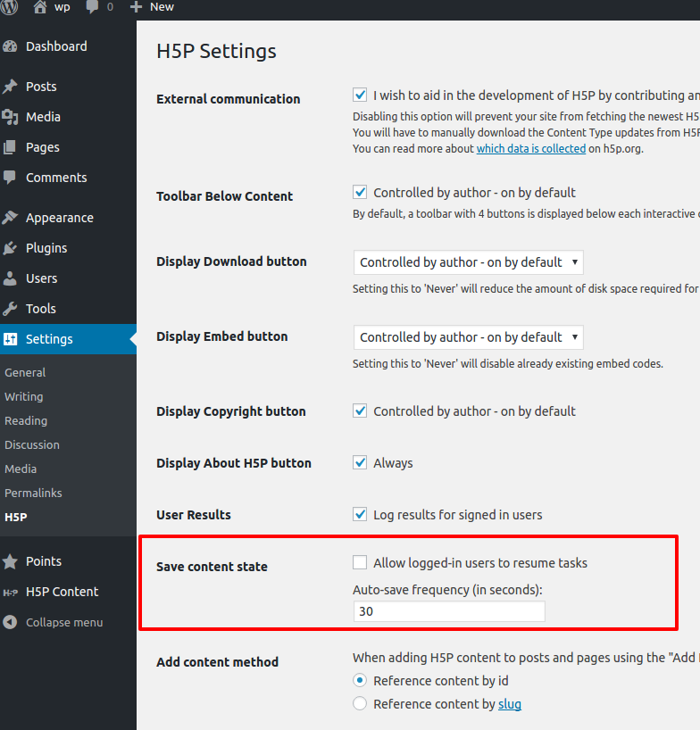Click the Users person icon
Viewport: 700px width, 730px height.
click(10, 278)
